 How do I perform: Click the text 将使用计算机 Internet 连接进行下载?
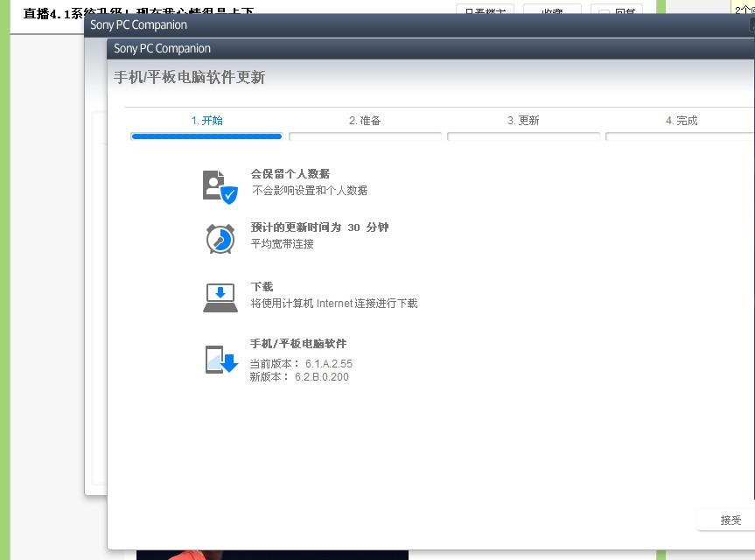tap(334, 304)
